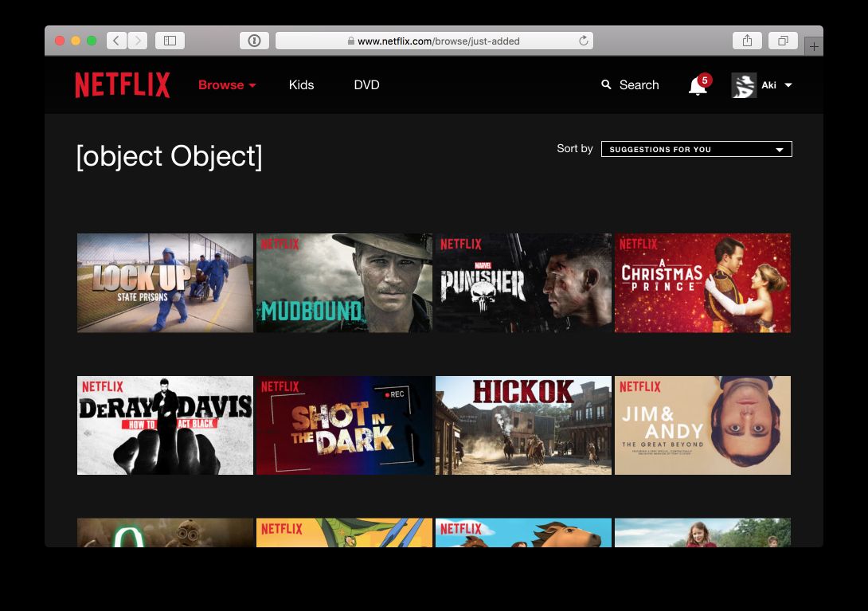
Task: Open the Mudbound title thumbnail
Action: coord(344,283)
